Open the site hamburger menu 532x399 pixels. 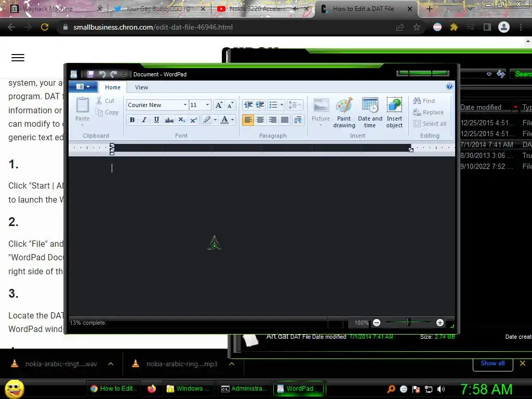point(18,58)
